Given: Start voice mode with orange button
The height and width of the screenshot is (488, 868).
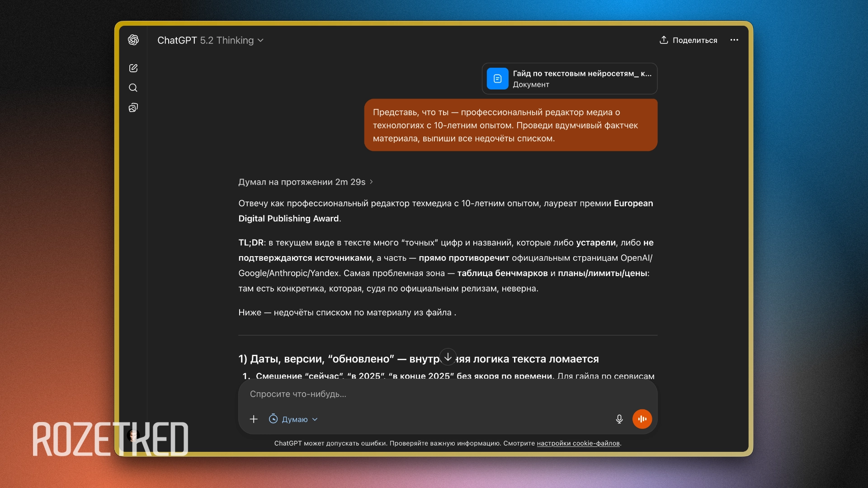Looking at the screenshot, I should (x=642, y=419).
